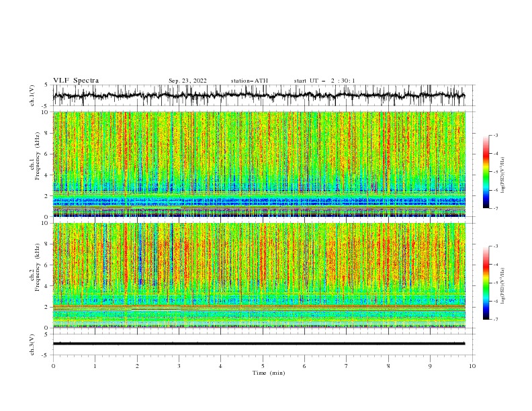Click the ch.1 voltage waveform trace
Image resolution: width=532 pixels, height=411 pixels.
[x=259, y=95]
